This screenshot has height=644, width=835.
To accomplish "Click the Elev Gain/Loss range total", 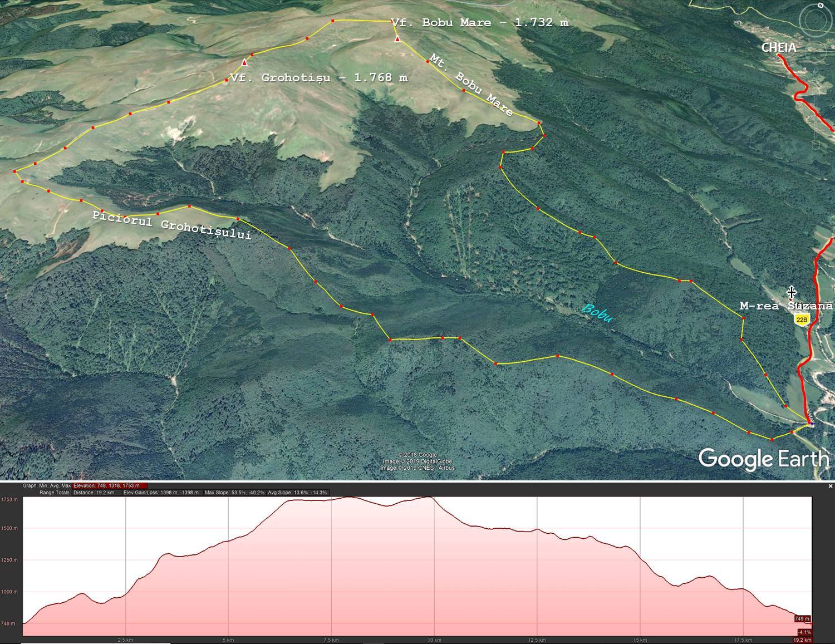I will (161, 493).
